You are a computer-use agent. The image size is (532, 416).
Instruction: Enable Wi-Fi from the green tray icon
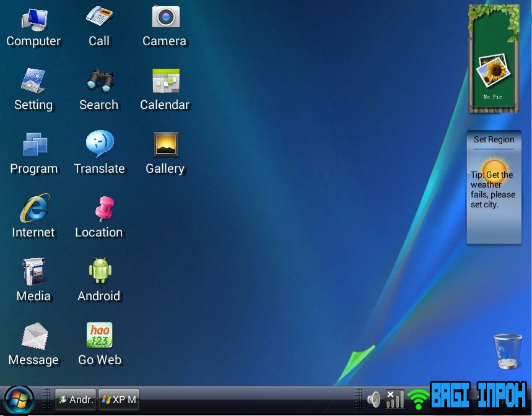(x=417, y=399)
